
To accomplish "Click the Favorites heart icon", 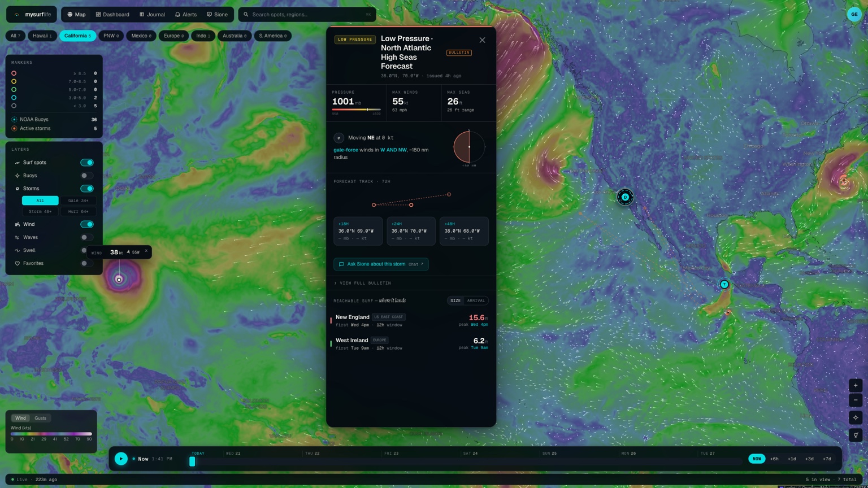I will pyautogui.click(x=17, y=263).
